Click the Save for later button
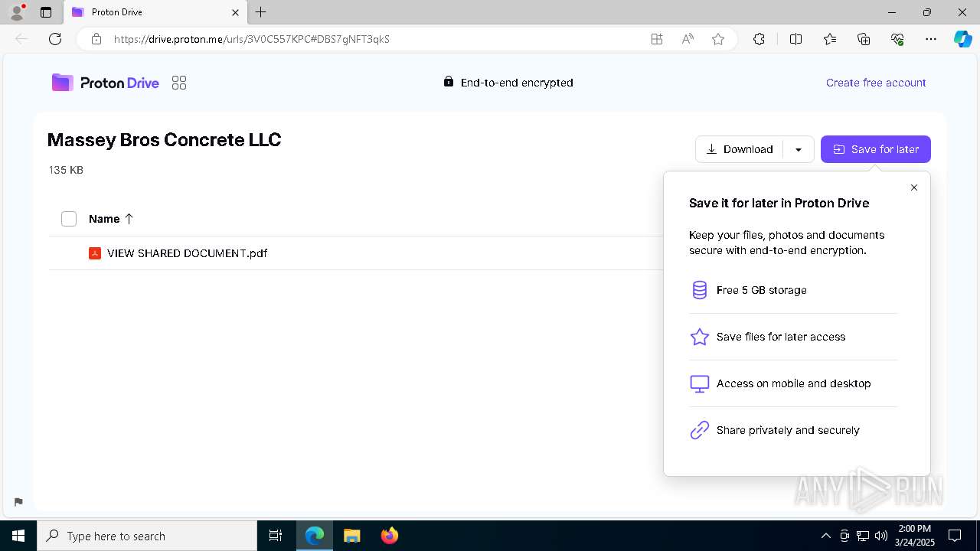This screenshot has width=980, height=551. pos(876,149)
